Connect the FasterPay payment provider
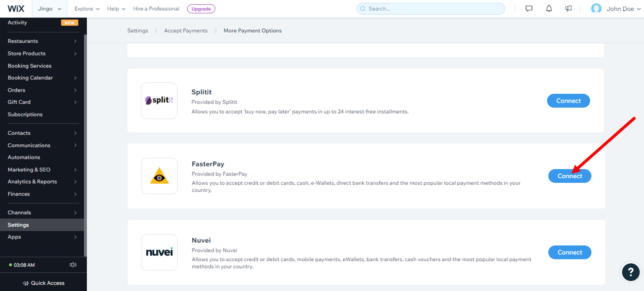The width and height of the screenshot is (644, 291). [x=570, y=176]
